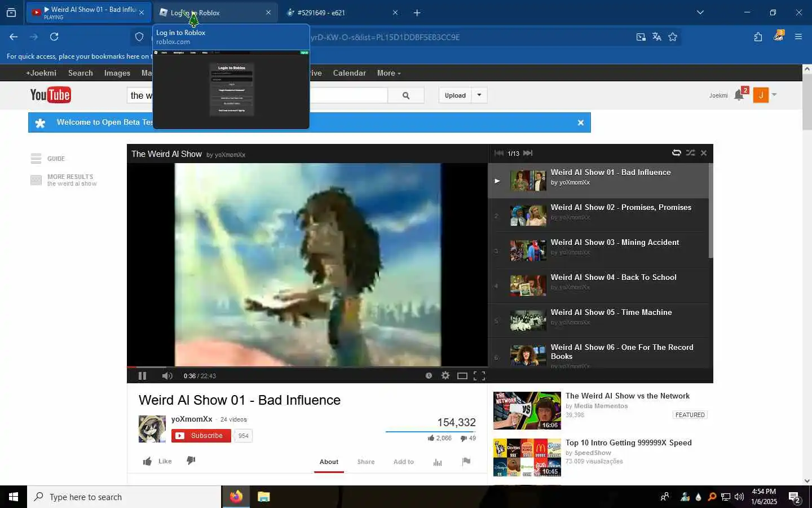Screen dimensions: 812x508
Task: Click the page vertical scrollbar
Action: 807,102
